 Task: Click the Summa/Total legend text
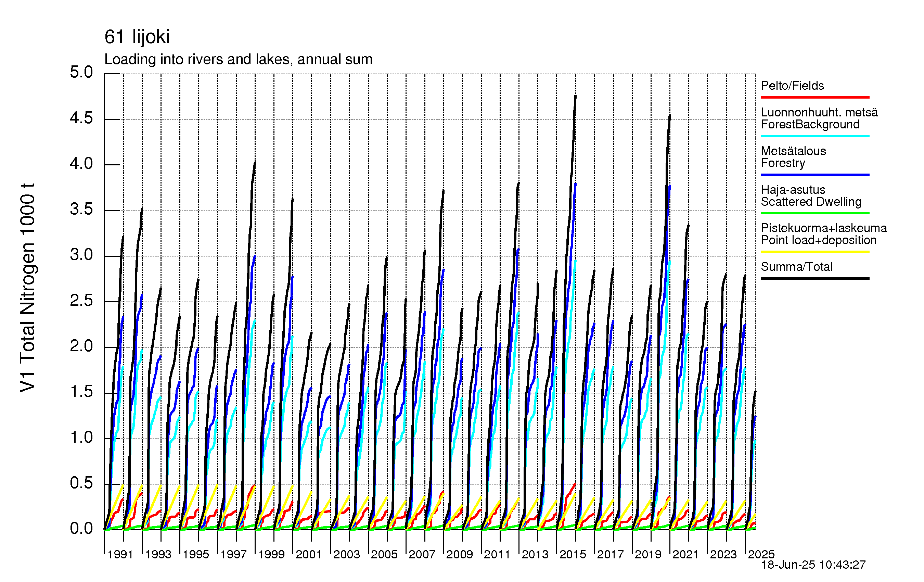[x=796, y=267]
